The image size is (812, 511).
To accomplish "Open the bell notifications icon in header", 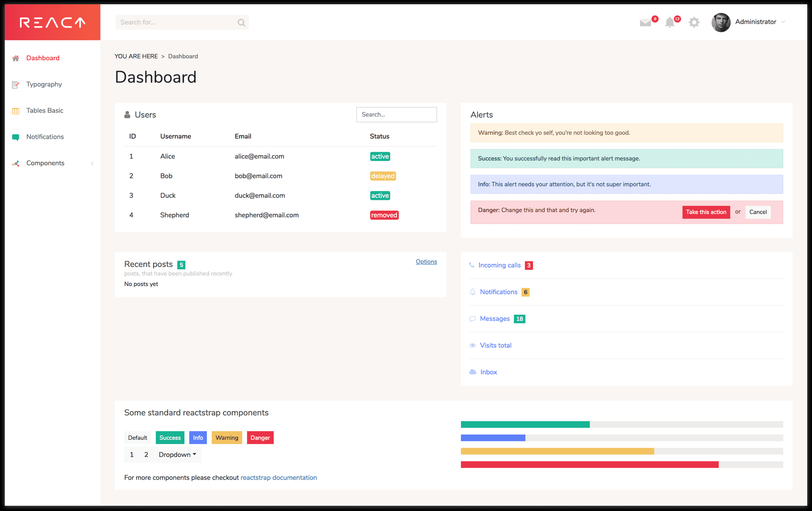I will pos(670,22).
